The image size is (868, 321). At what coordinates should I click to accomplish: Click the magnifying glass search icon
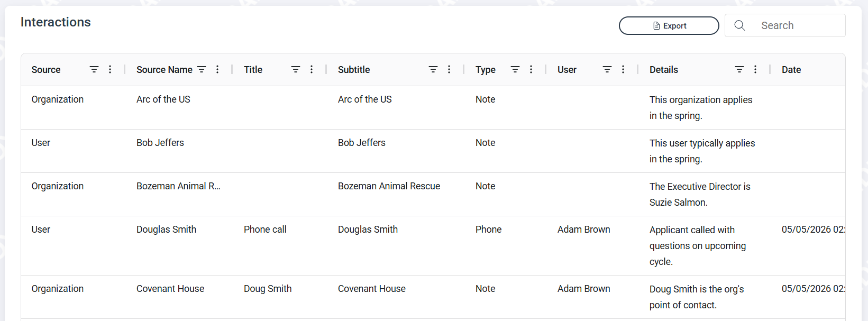coord(739,25)
